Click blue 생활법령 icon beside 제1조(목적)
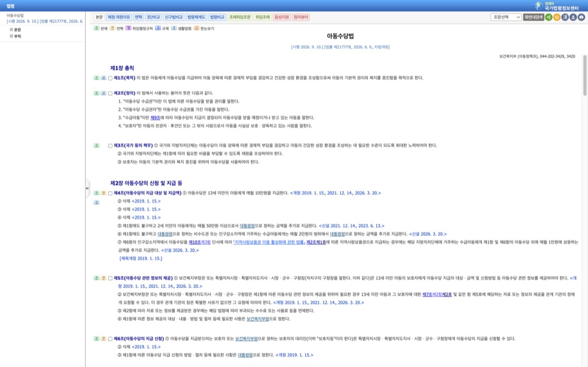 click(x=103, y=78)
